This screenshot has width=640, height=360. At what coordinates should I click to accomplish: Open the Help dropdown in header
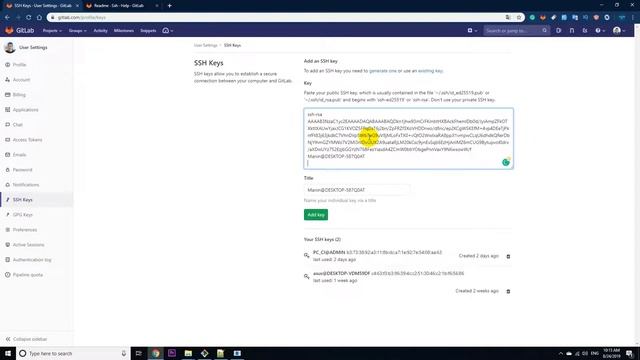(600, 31)
